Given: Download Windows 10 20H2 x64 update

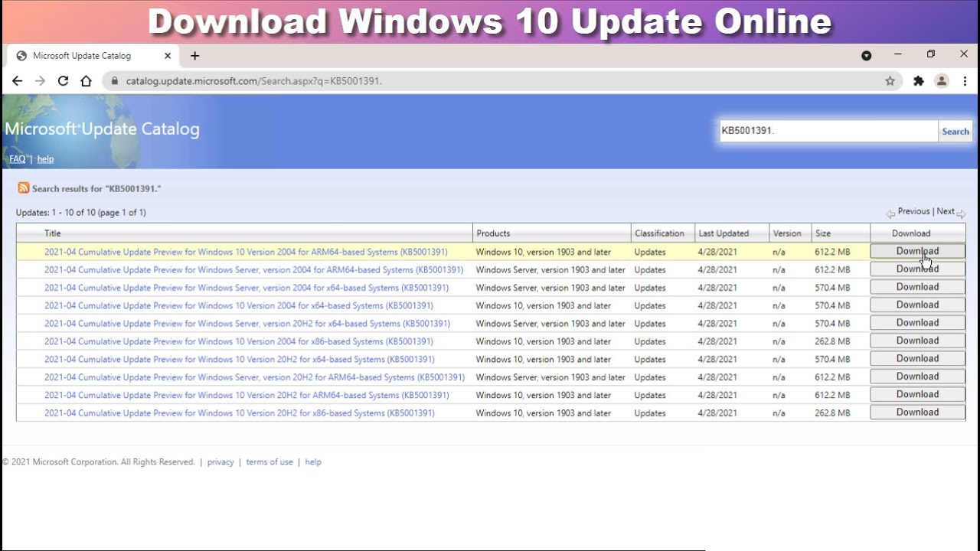Looking at the screenshot, I should tap(917, 358).
